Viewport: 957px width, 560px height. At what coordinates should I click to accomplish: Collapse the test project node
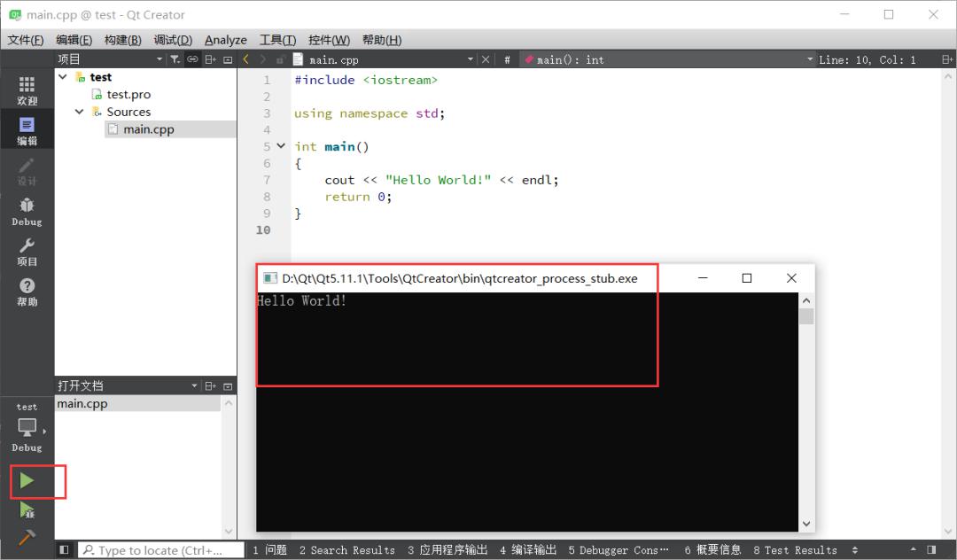coord(63,77)
